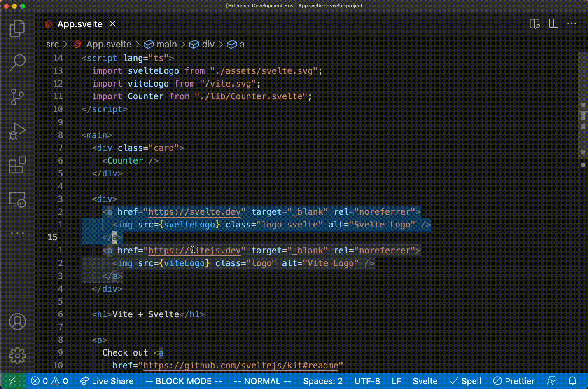Open the Remote Explorer view
Viewport: 588px width, 389px height.
click(x=17, y=200)
